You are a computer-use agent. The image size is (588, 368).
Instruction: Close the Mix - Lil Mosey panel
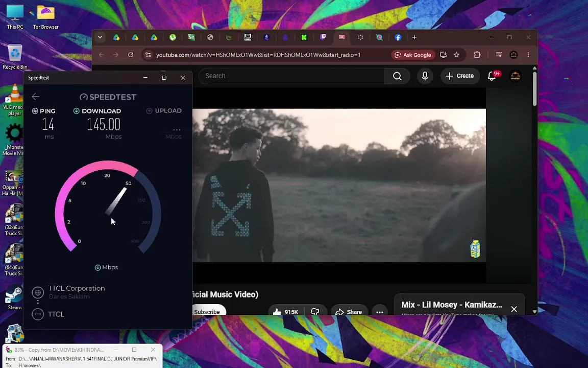pyautogui.click(x=514, y=309)
